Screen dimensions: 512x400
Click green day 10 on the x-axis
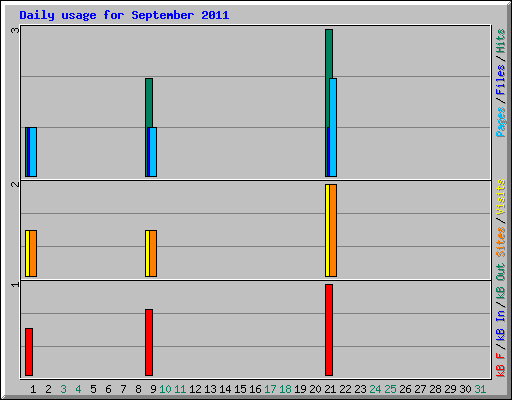165,389
